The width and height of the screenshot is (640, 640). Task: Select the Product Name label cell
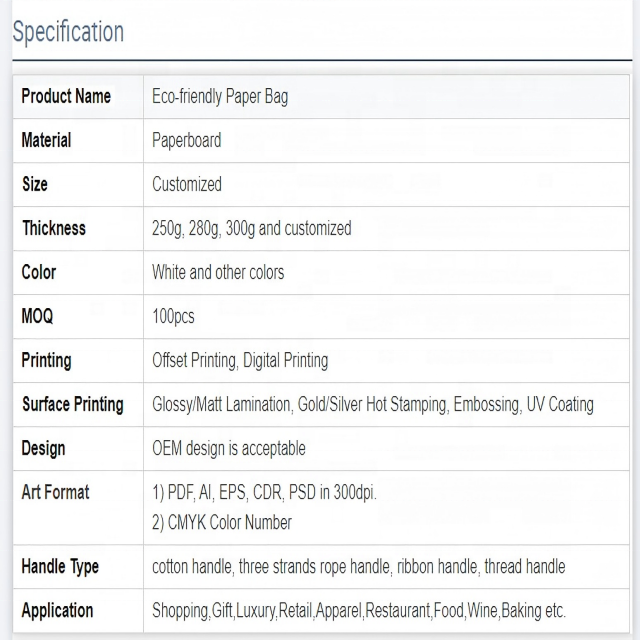(x=78, y=97)
